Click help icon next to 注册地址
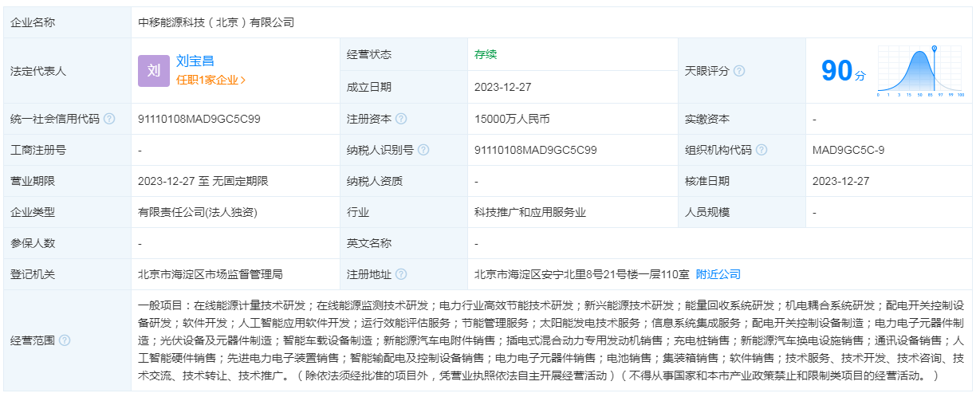This screenshot has height=397, width=980. point(401,274)
